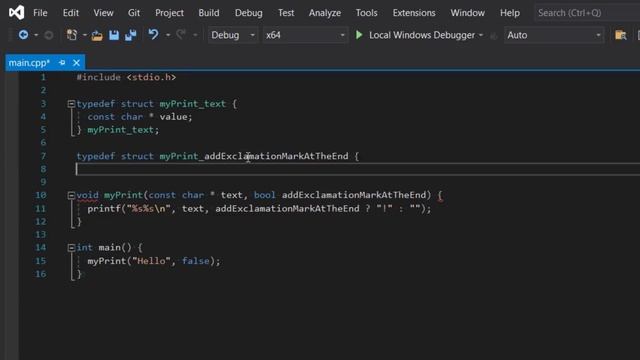Save the file with the Save icon

point(114,35)
